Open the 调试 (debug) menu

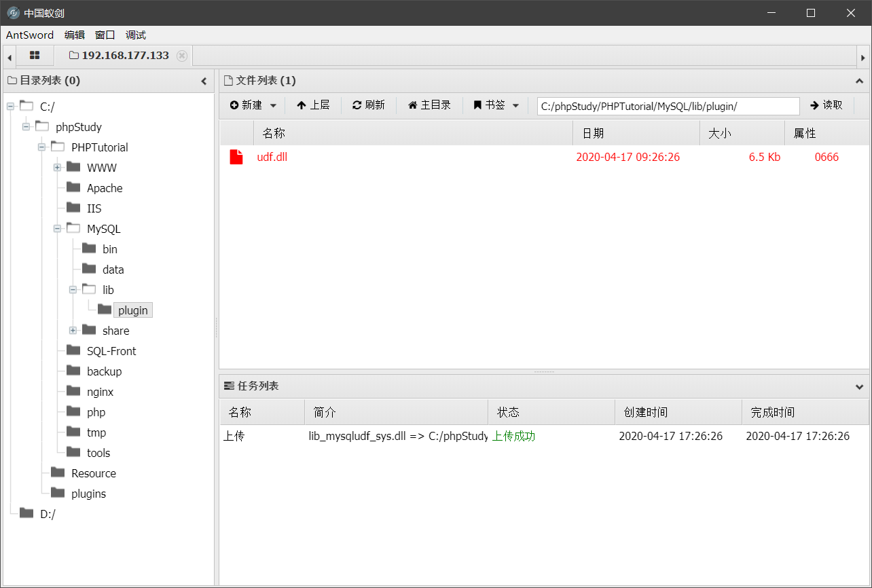(x=136, y=35)
